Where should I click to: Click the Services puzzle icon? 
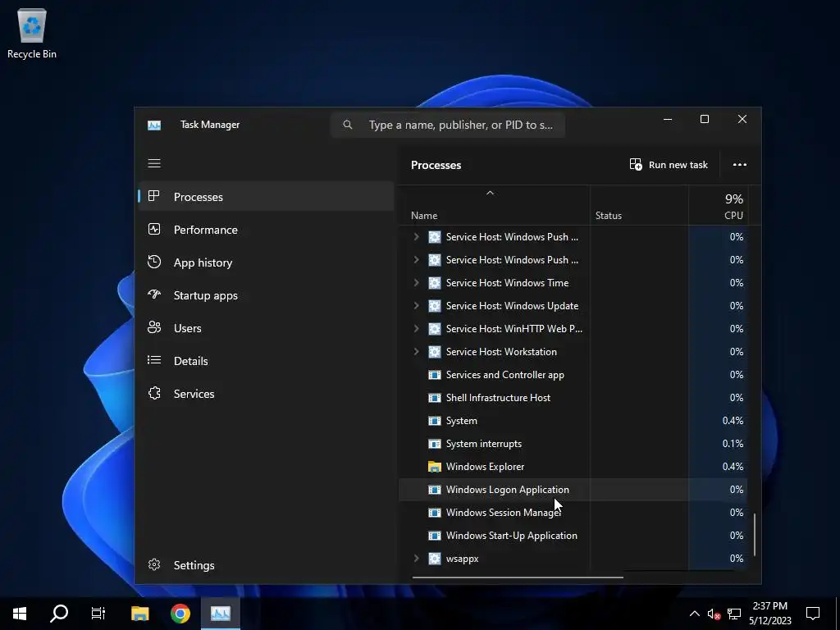(x=154, y=393)
